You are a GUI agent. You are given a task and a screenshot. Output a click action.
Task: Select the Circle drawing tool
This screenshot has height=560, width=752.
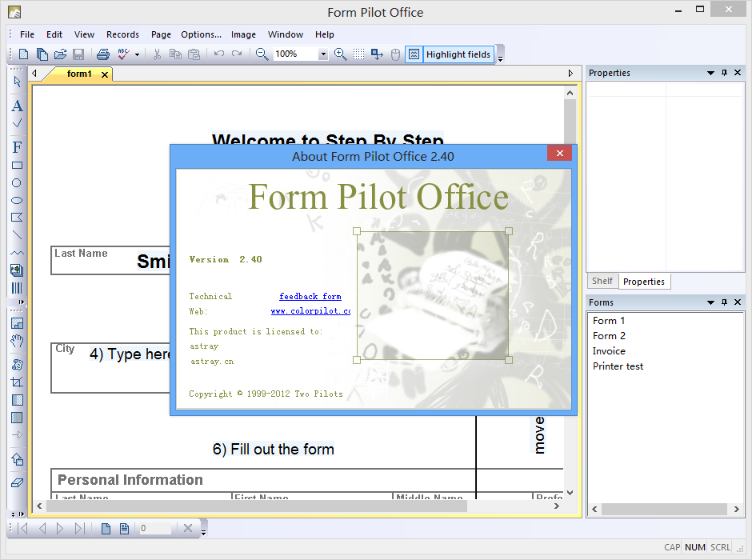coord(18,182)
